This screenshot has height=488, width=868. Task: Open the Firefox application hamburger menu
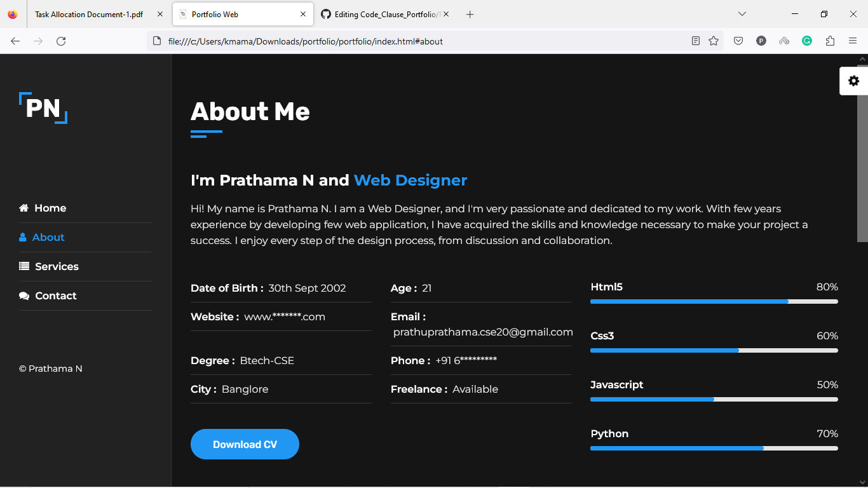853,41
